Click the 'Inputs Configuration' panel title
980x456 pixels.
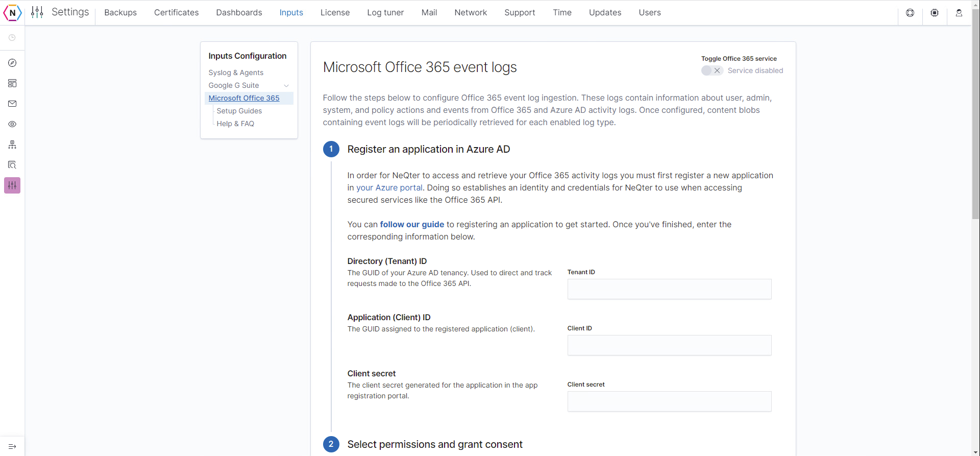click(x=248, y=56)
